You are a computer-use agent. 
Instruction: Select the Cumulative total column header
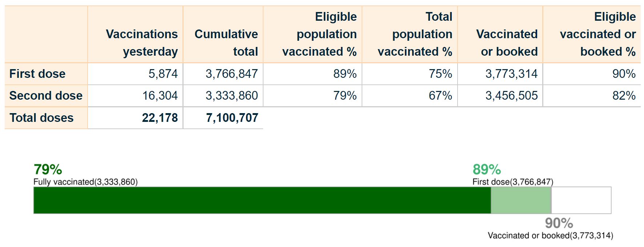click(x=226, y=43)
